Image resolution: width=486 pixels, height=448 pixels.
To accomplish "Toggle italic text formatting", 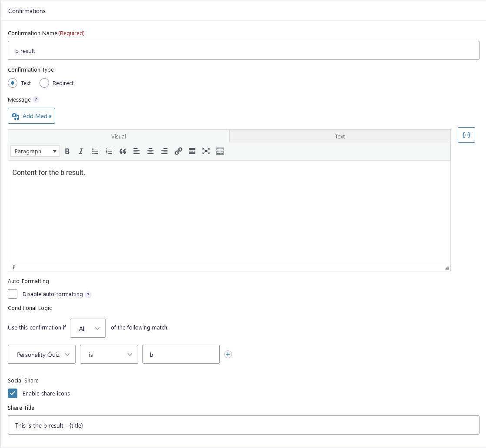I will tap(81, 151).
